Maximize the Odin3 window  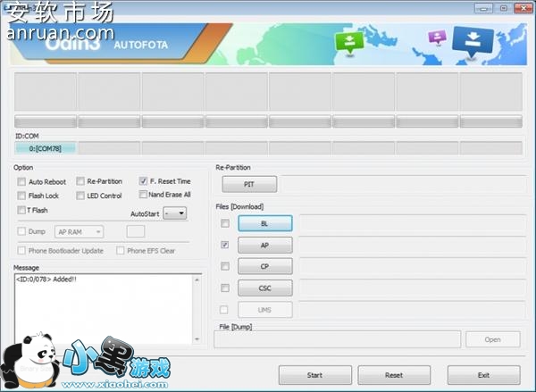[x=504, y=8]
